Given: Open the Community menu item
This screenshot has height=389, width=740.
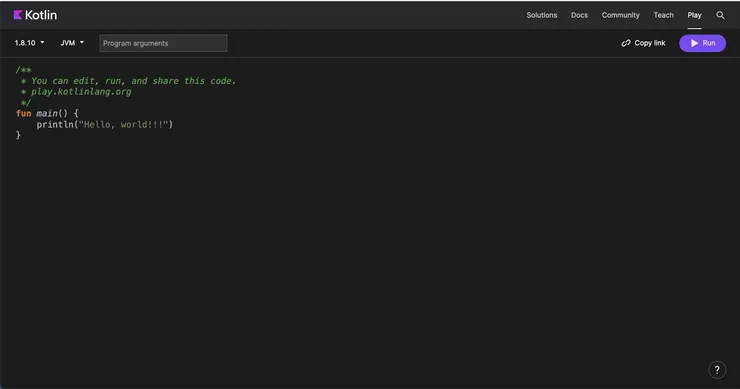Looking at the screenshot, I should [x=620, y=15].
